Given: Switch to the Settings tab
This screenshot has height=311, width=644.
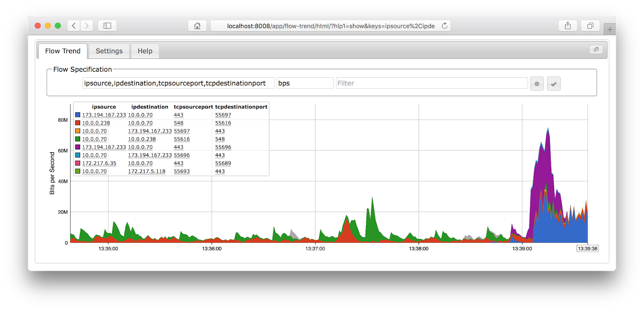Looking at the screenshot, I should [x=109, y=51].
